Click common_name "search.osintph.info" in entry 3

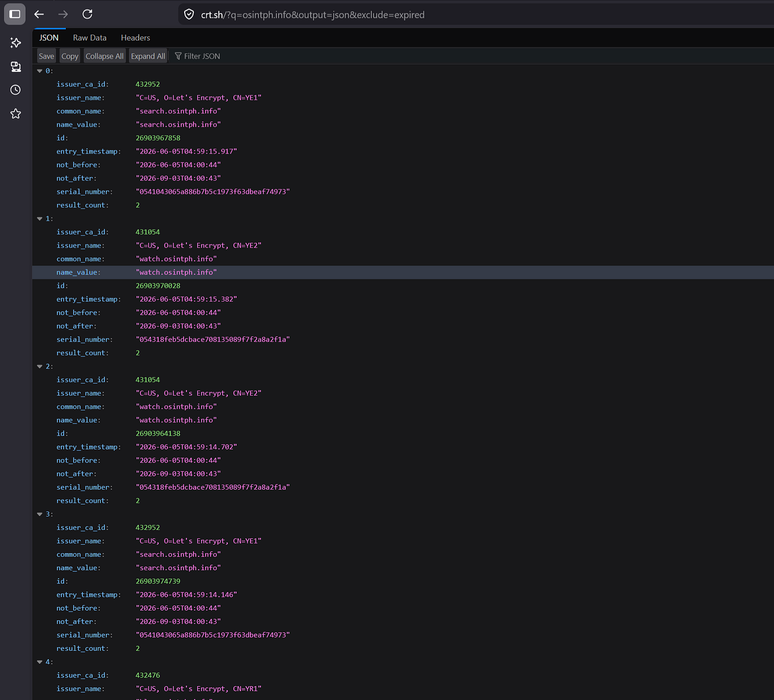click(178, 554)
